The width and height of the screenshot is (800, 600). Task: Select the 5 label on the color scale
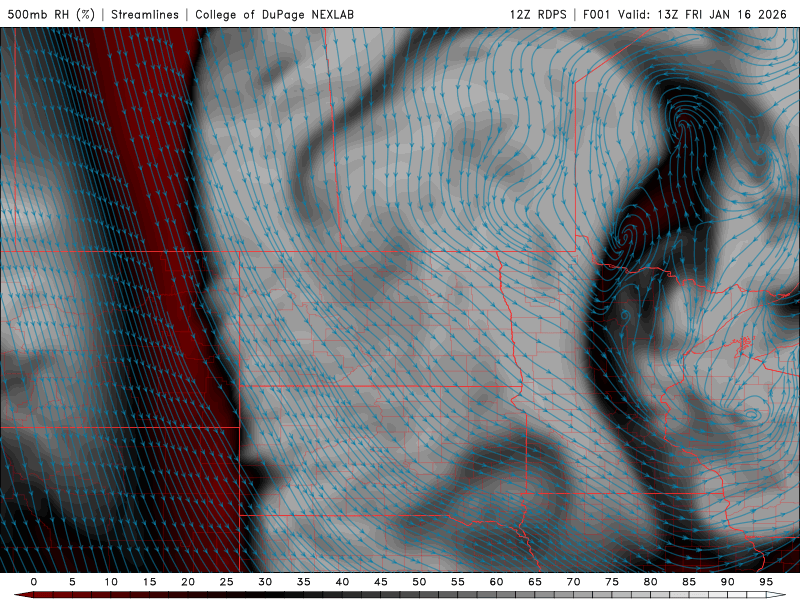point(72,582)
